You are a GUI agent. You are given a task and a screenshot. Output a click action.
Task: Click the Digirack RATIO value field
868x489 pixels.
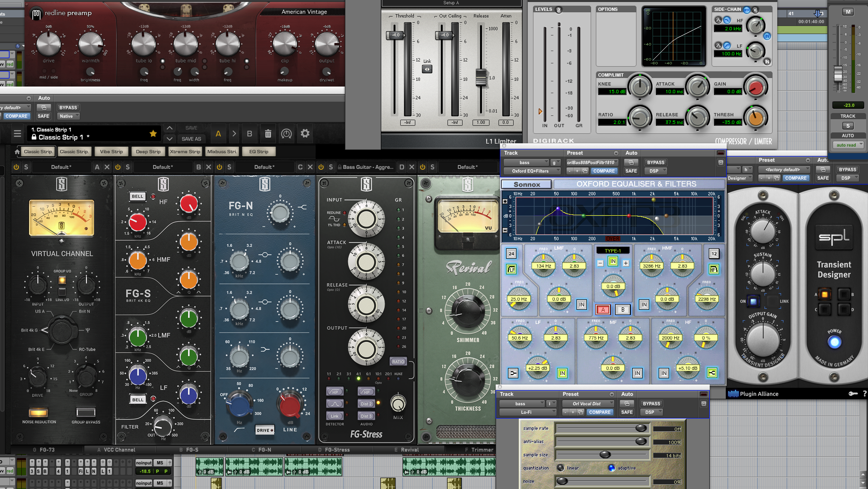[x=612, y=122]
